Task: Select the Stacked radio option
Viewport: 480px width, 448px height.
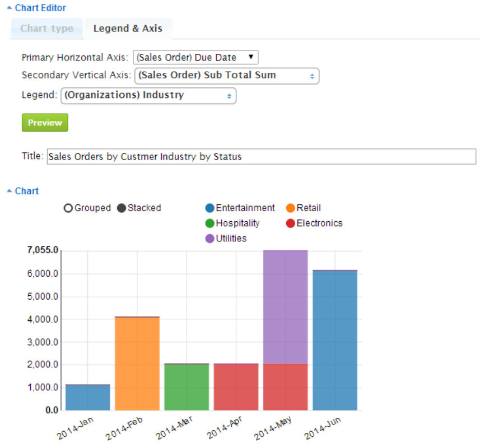Action: (122, 208)
